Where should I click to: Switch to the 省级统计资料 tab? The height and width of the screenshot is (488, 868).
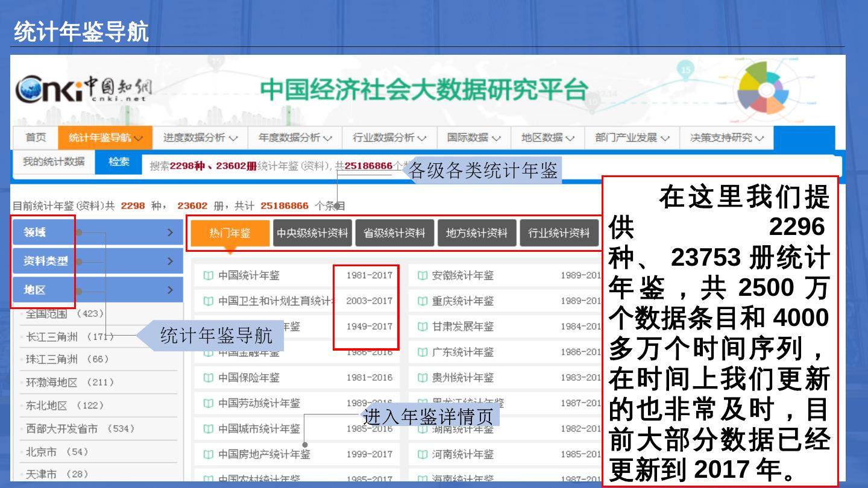click(x=394, y=233)
